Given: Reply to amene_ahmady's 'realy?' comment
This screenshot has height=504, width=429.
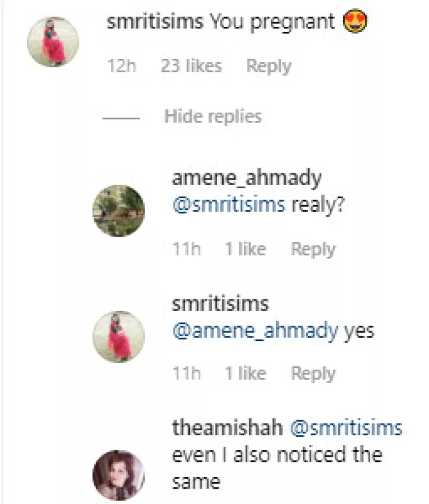Looking at the screenshot, I should 313,249.
